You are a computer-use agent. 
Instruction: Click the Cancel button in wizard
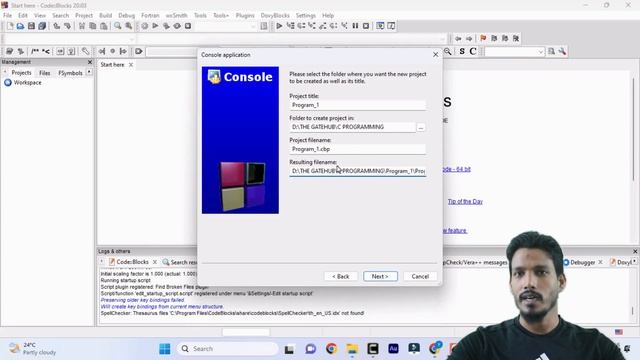[420, 276]
